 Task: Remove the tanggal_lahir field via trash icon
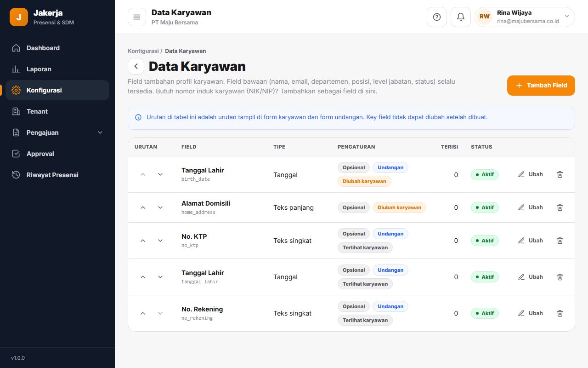coord(560,277)
